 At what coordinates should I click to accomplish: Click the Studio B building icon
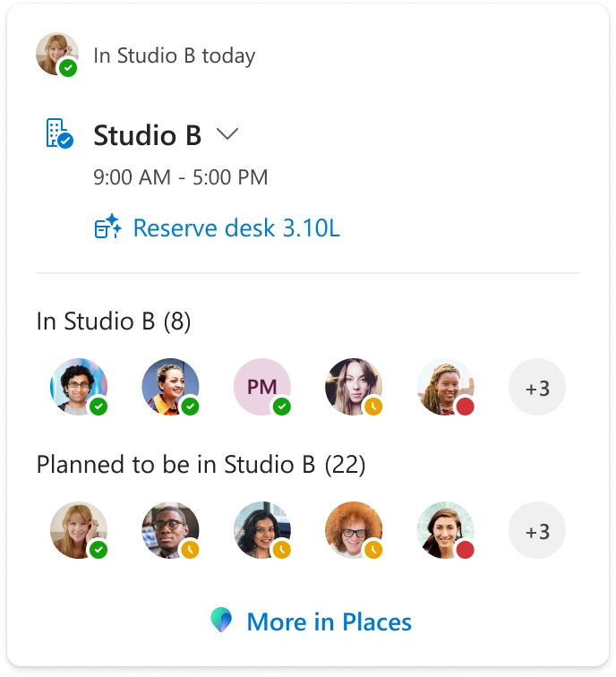60,133
